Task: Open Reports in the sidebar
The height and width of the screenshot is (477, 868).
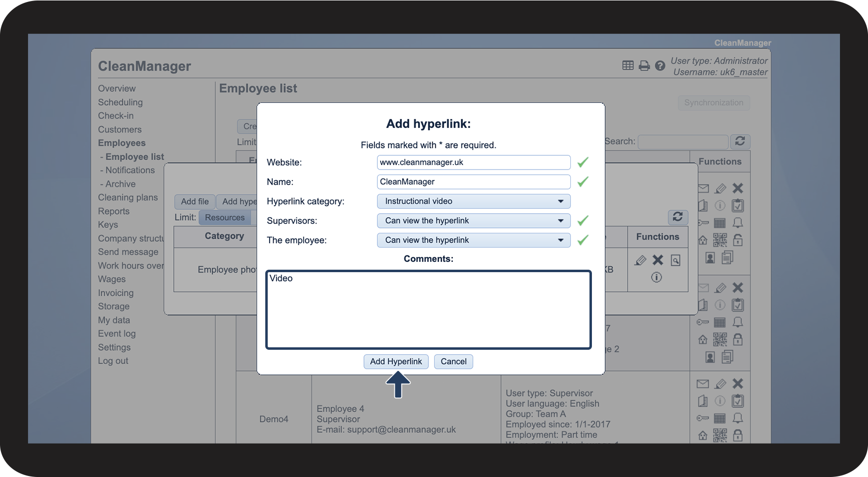Action: coord(114,211)
